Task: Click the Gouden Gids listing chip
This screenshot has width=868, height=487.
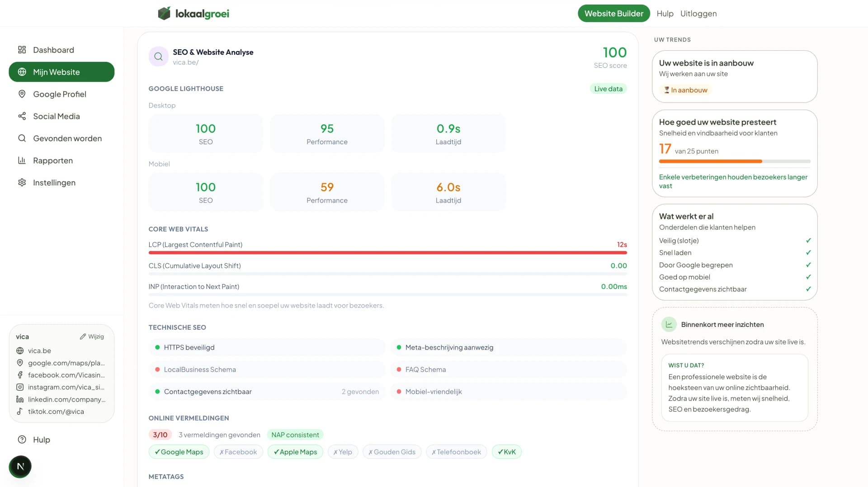Action: point(392,452)
